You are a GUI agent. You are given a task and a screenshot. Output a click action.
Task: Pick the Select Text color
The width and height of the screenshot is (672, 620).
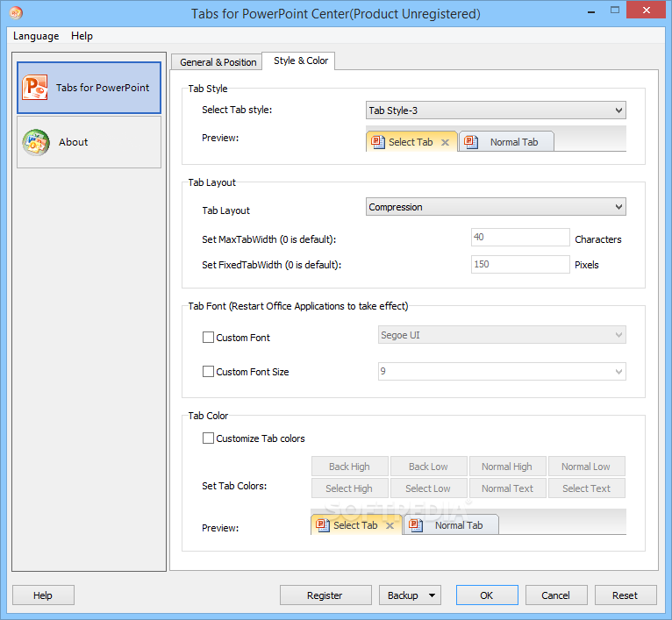[x=586, y=488]
